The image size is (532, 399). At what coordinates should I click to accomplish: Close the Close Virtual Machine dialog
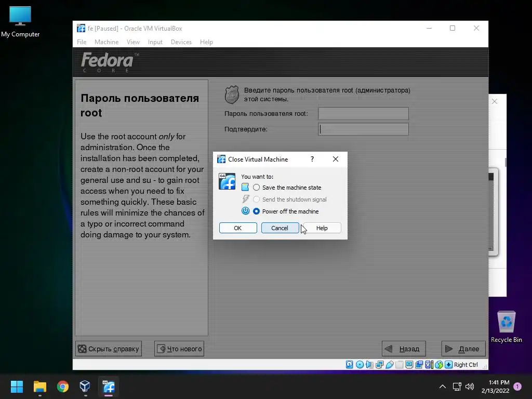point(336,159)
